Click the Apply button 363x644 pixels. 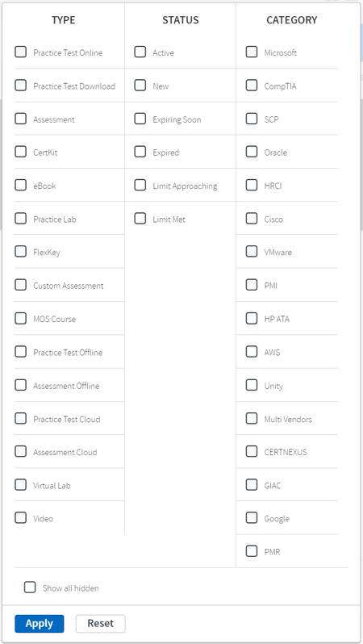40,624
